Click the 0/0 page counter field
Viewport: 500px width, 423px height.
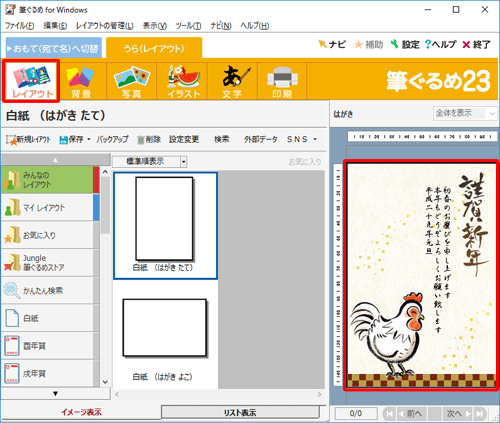pyautogui.click(x=356, y=414)
